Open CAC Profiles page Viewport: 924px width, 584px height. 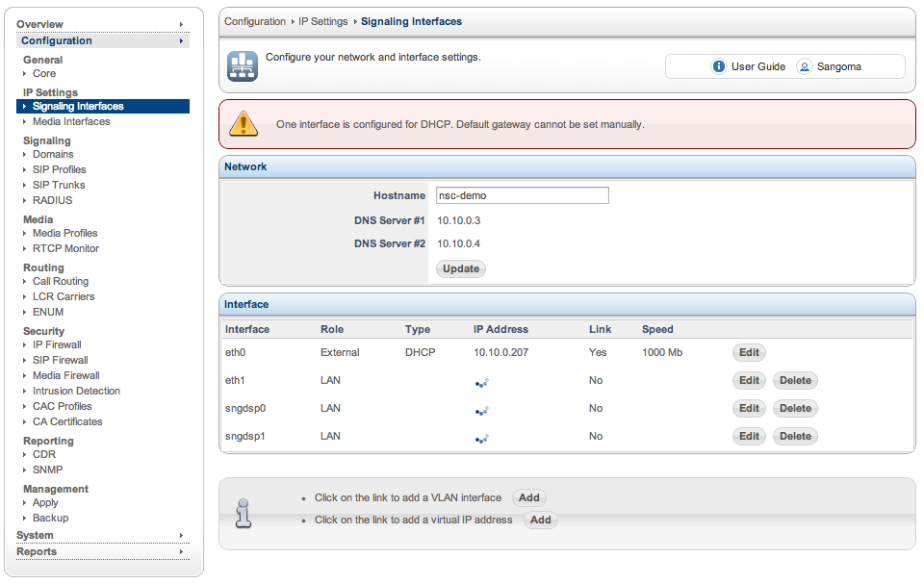click(x=63, y=406)
